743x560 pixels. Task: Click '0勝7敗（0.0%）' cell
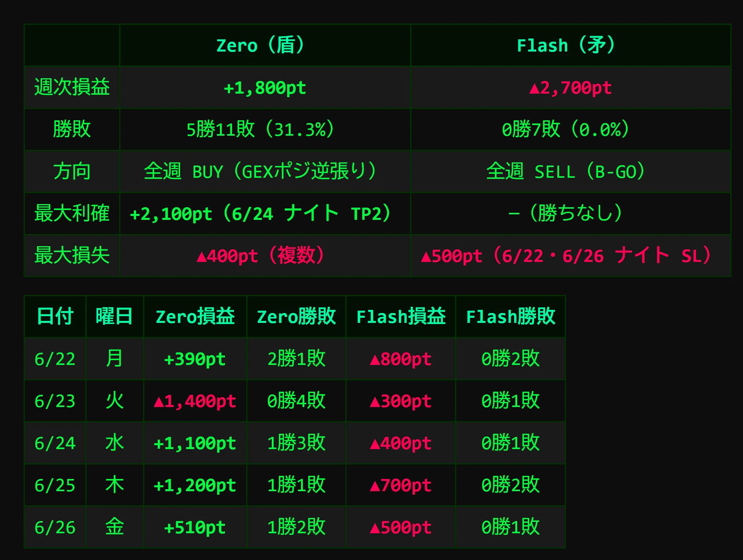[571, 129]
